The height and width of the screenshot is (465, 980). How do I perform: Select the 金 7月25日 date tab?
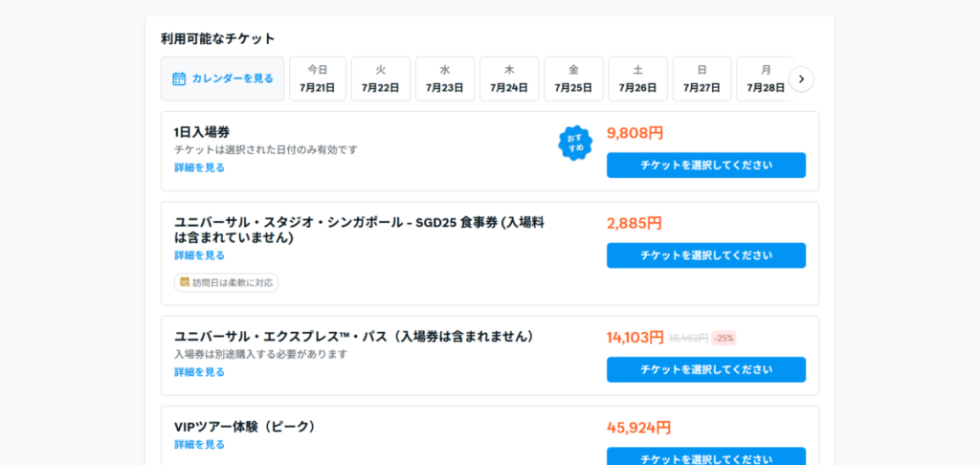[x=574, y=78]
